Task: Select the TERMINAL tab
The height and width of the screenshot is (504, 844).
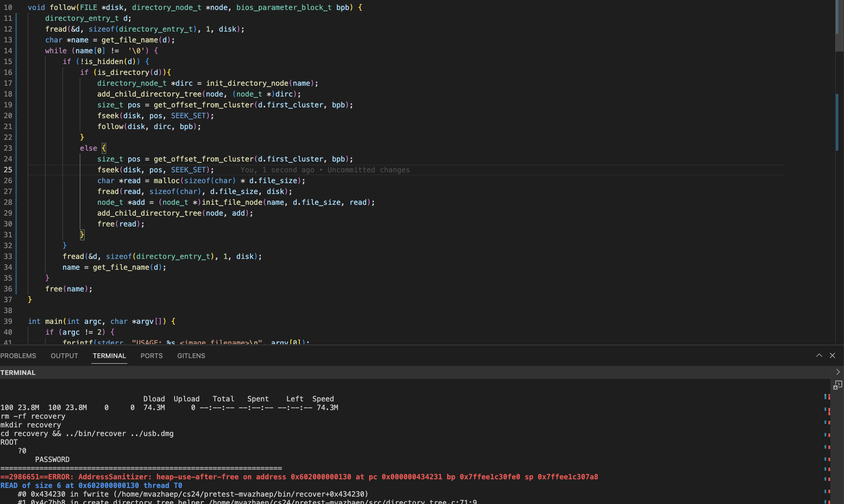Action: pos(109,356)
